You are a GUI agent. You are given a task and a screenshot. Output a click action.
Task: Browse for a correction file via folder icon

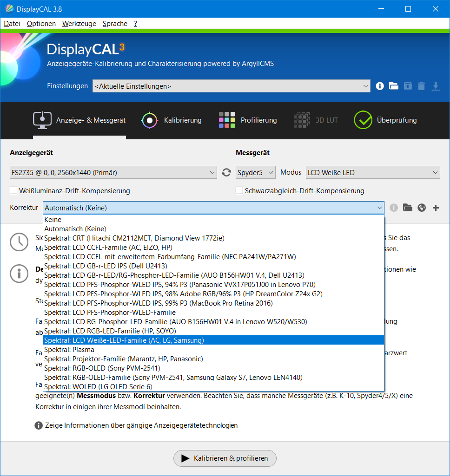[407, 208]
